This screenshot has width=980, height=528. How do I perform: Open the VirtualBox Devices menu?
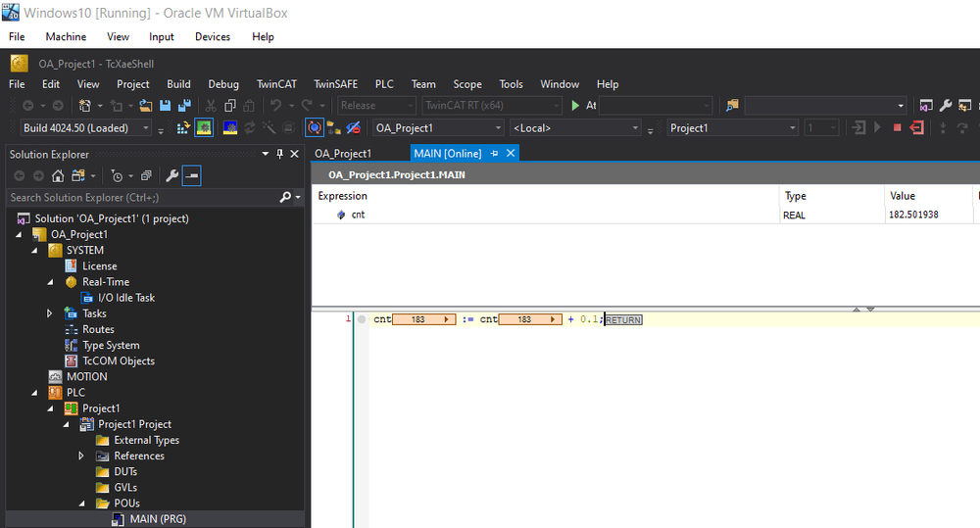coord(213,37)
